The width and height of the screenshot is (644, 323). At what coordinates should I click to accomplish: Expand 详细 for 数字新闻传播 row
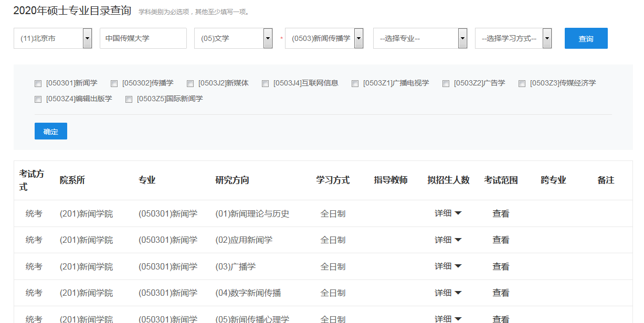pos(448,293)
